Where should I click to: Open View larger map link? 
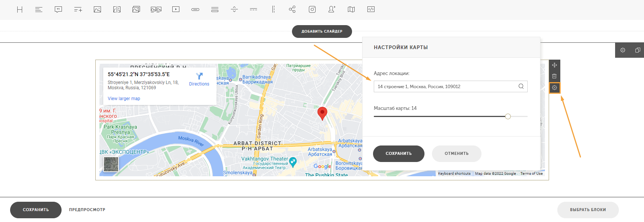124,99
